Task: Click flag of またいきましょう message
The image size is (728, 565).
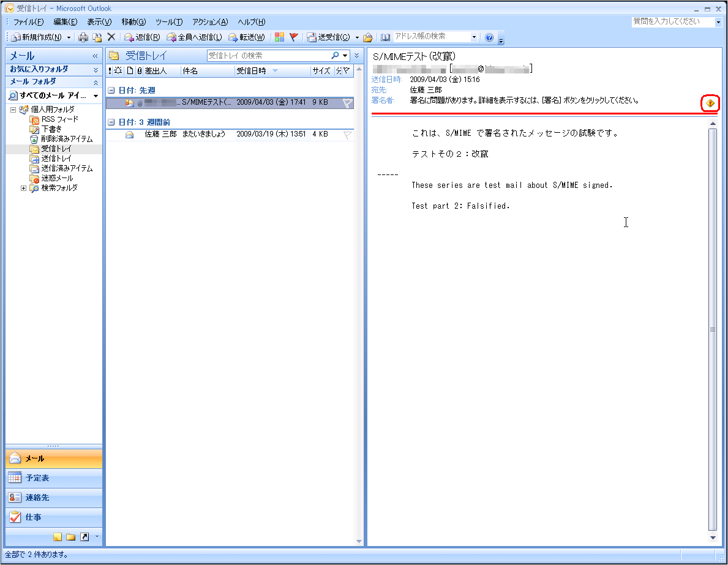Action: tap(347, 135)
